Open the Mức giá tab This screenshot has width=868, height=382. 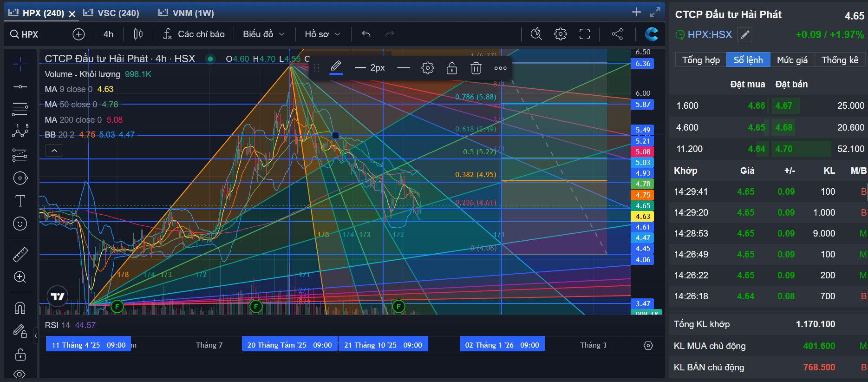coord(792,60)
